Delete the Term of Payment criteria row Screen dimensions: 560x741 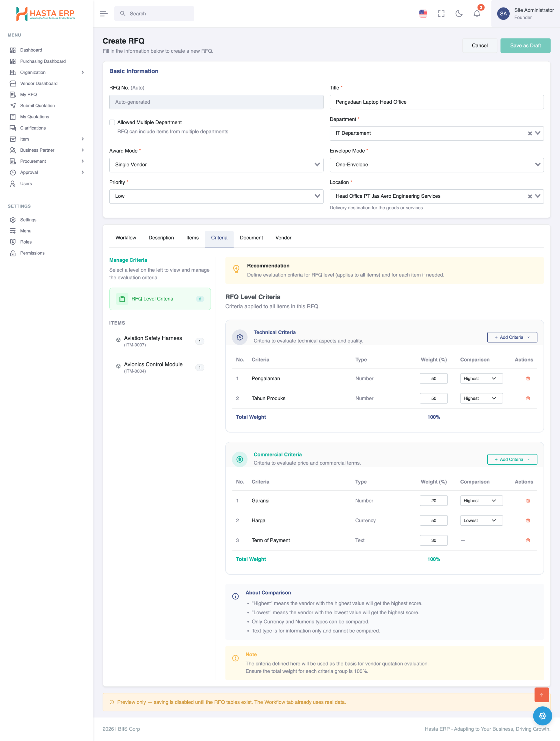pos(528,540)
